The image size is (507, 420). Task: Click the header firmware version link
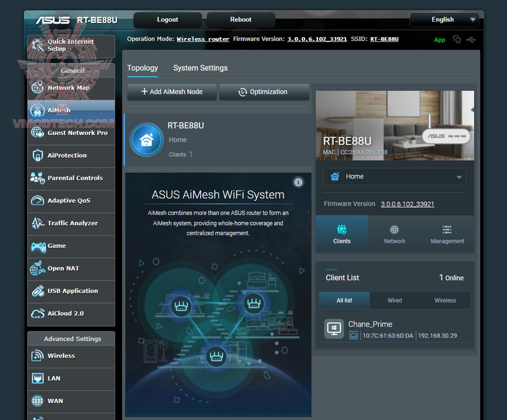(317, 39)
